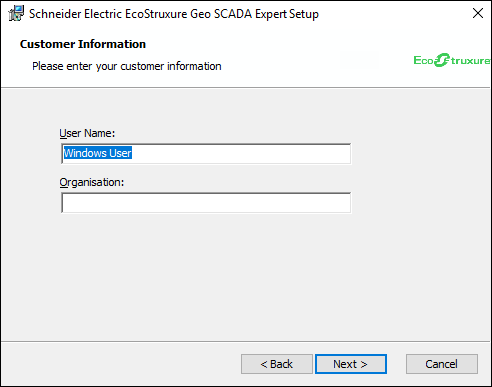The image size is (492, 387).
Task: Cancel the installation
Action: (x=442, y=364)
